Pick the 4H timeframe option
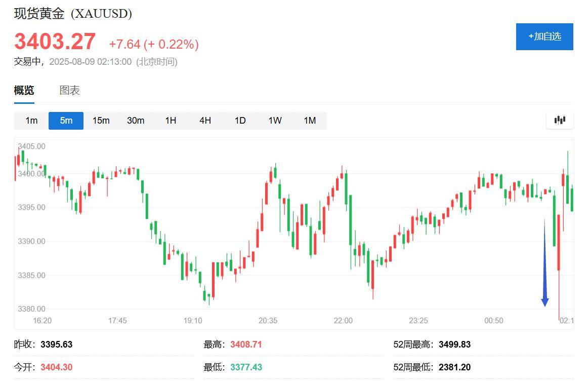Viewport: 588px width, 383px height. pos(205,121)
